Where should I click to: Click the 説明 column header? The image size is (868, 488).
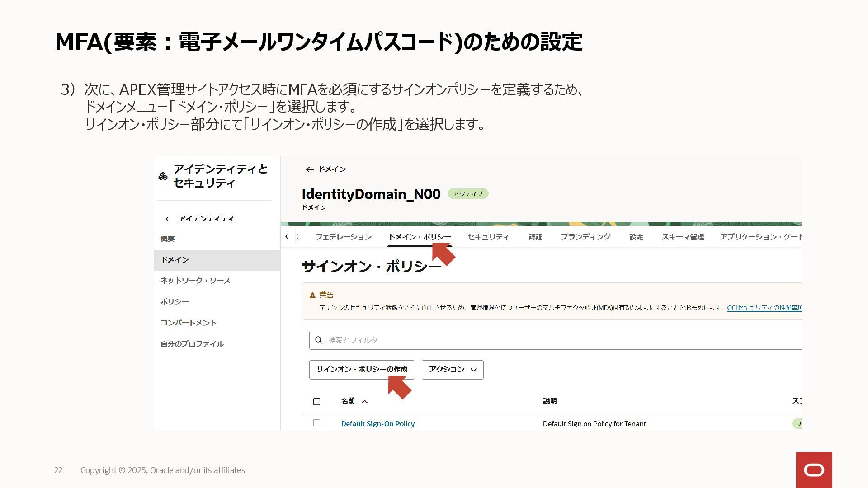pos(550,401)
